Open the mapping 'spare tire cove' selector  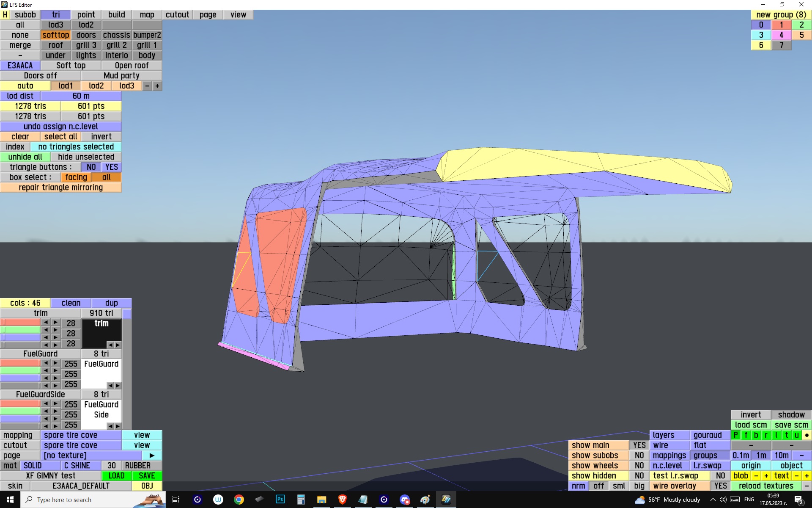[x=81, y=435]
